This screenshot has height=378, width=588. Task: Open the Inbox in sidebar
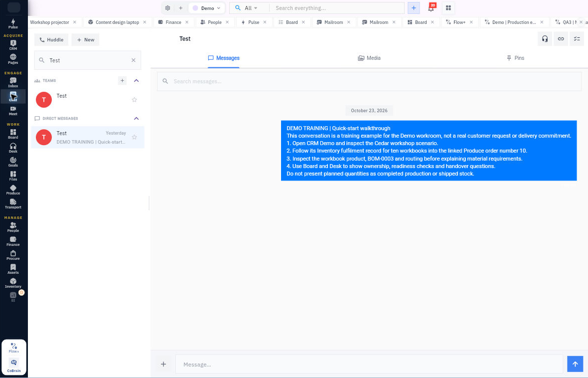[13, 82]
